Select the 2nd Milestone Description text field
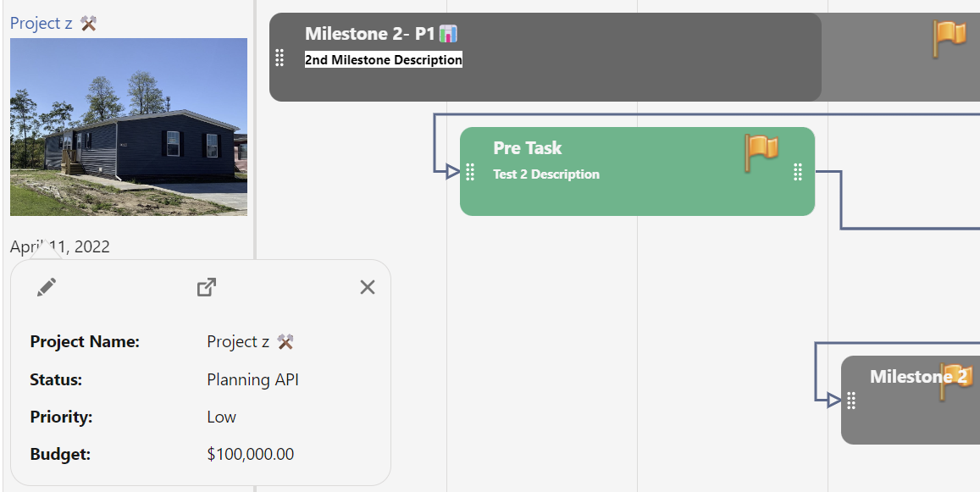 384,59
